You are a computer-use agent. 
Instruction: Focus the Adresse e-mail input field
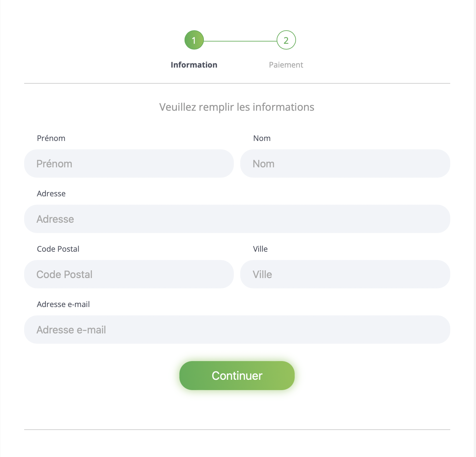coord(237,330)
